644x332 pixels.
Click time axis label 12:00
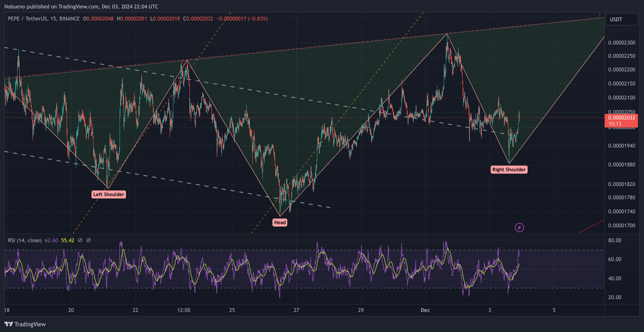click(x=184, y=310)
